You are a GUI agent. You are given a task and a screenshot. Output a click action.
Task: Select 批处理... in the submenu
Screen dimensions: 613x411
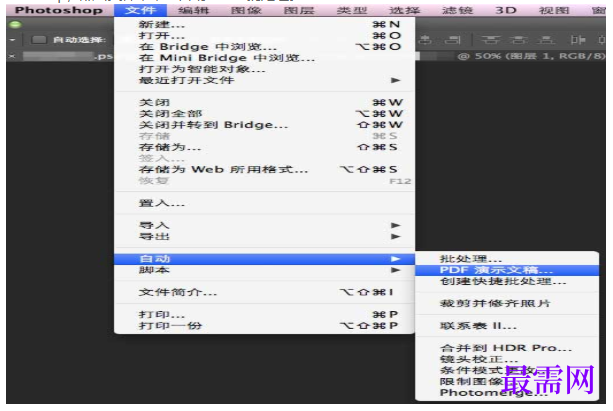click(507, 259)
